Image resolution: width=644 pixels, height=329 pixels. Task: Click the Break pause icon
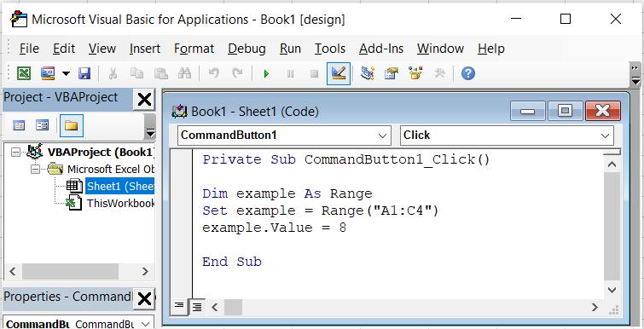pyautogui.click(x=290, y=74)
